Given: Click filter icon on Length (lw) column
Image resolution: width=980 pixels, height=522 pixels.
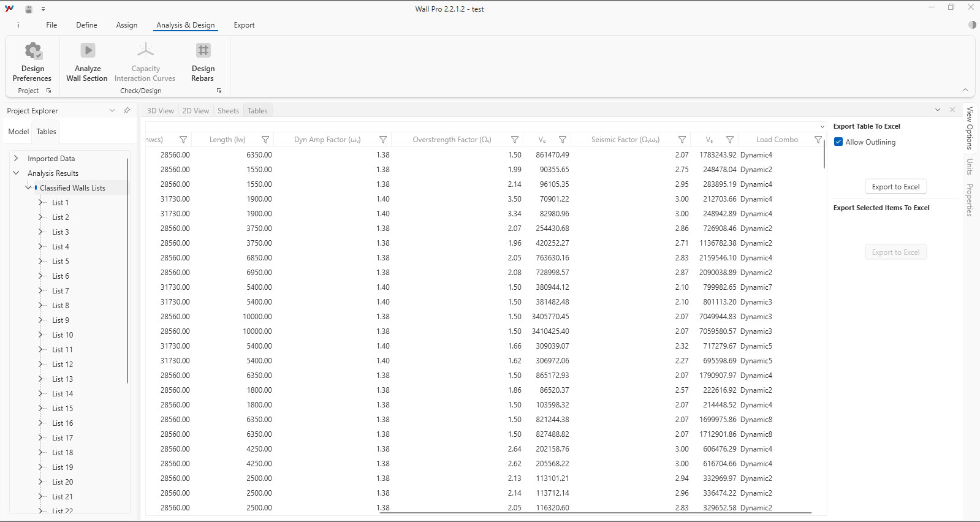Looking at the screenshot, I should [x=265, y=140].
